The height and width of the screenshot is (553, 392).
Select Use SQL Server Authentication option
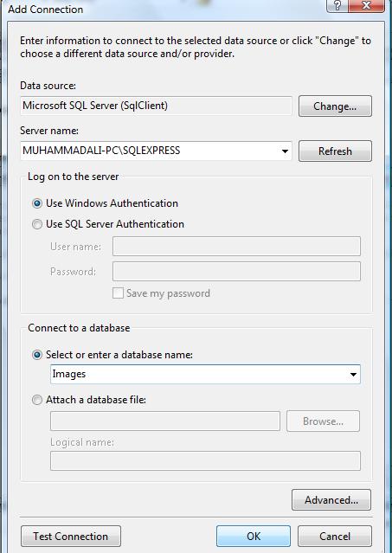(x=36, y=224)
